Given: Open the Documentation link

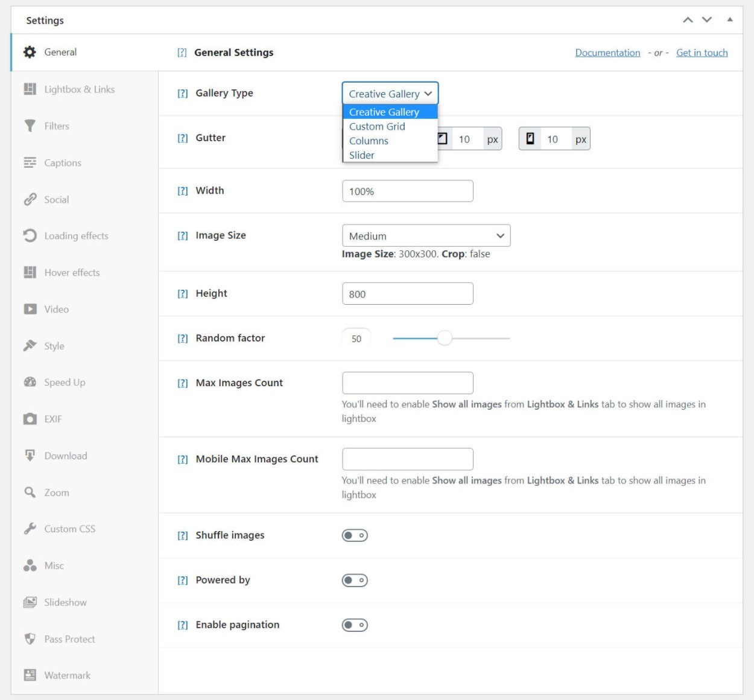Looking at the screenshot, I should click(x=607, y=52).
